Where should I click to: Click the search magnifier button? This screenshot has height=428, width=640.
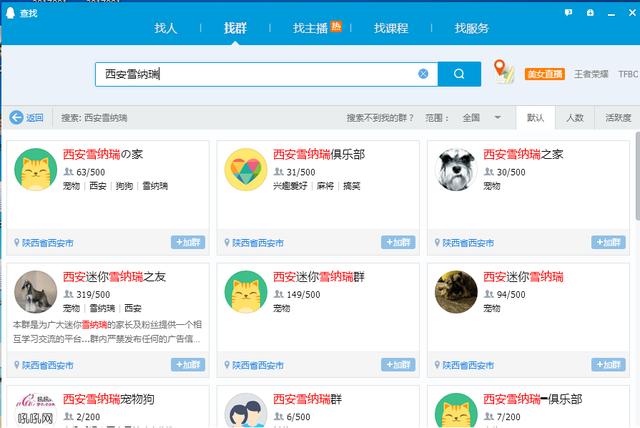tap(459, 74)
